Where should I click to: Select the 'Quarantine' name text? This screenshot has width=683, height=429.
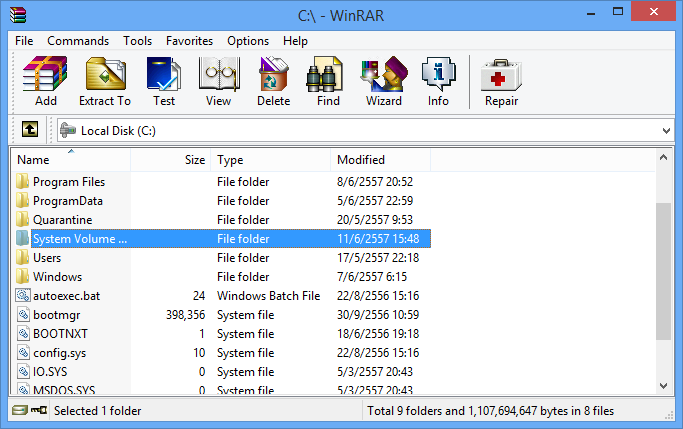click(x=63, y=220)
